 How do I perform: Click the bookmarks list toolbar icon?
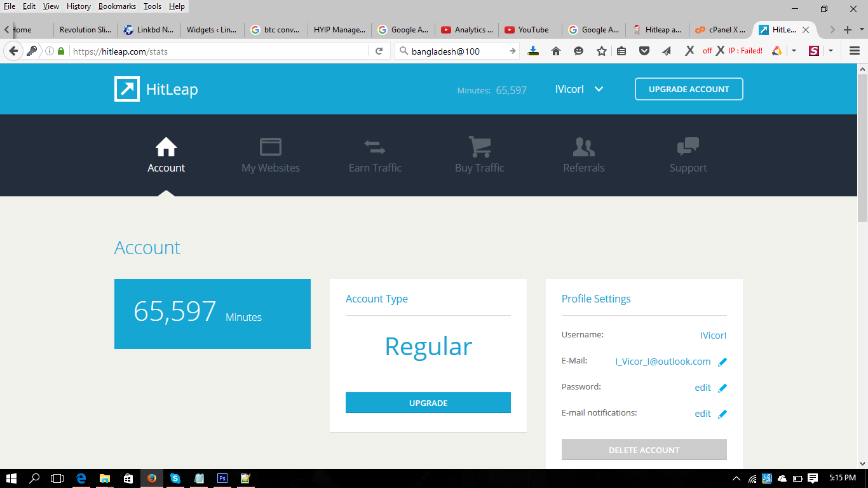[621, 51]
